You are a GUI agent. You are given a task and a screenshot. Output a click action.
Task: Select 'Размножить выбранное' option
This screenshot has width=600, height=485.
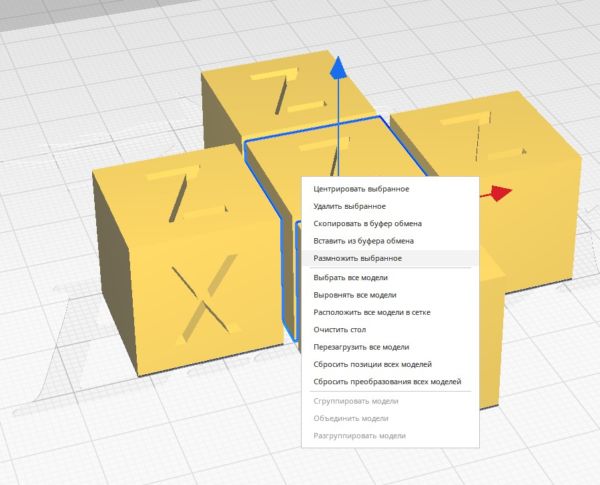(x=357, y=259)
